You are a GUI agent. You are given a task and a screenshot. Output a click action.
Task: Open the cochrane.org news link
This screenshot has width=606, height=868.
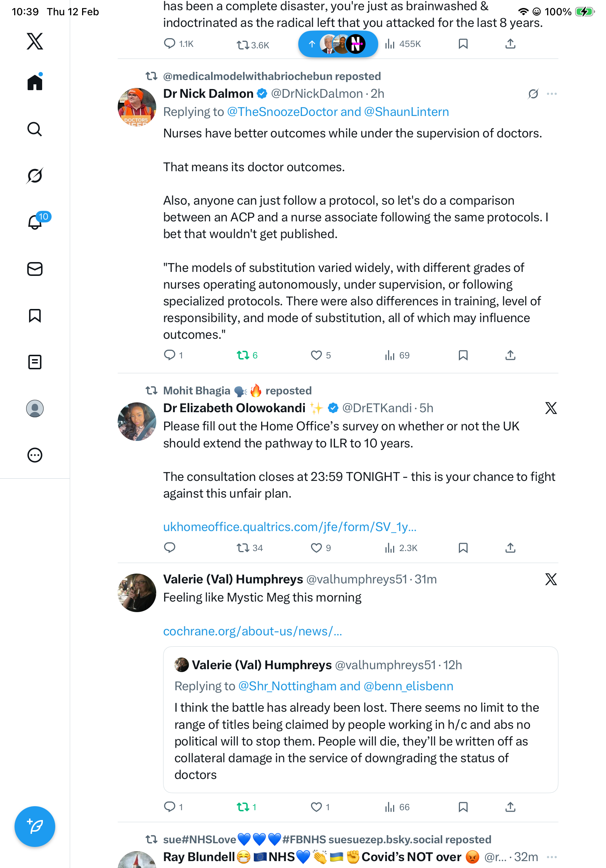point(252,631)
